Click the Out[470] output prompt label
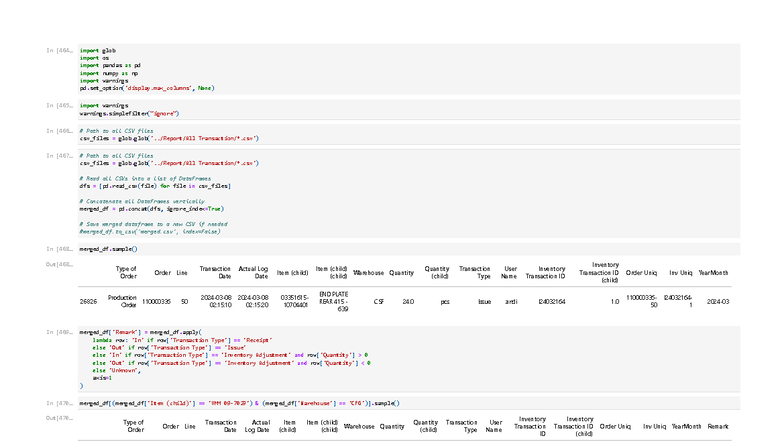This screenshot has height=441, width=784. [60, 418]
